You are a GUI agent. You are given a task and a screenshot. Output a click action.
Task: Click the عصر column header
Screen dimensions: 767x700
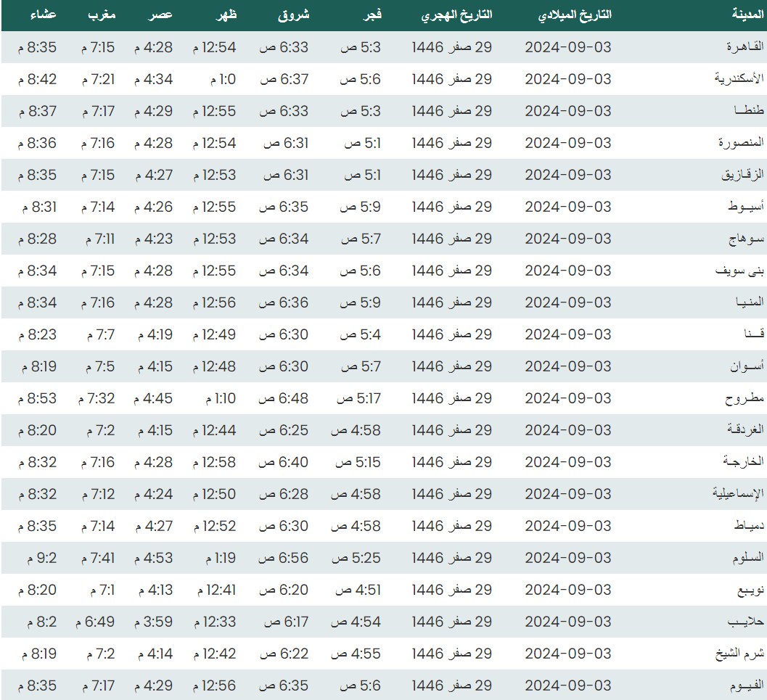tap(161, 15)
